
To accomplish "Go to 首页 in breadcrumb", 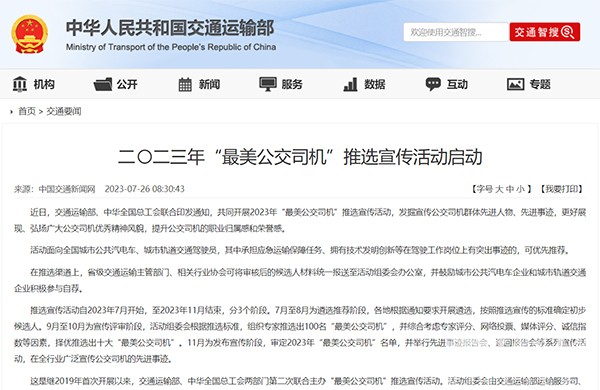I will [27, 111].
